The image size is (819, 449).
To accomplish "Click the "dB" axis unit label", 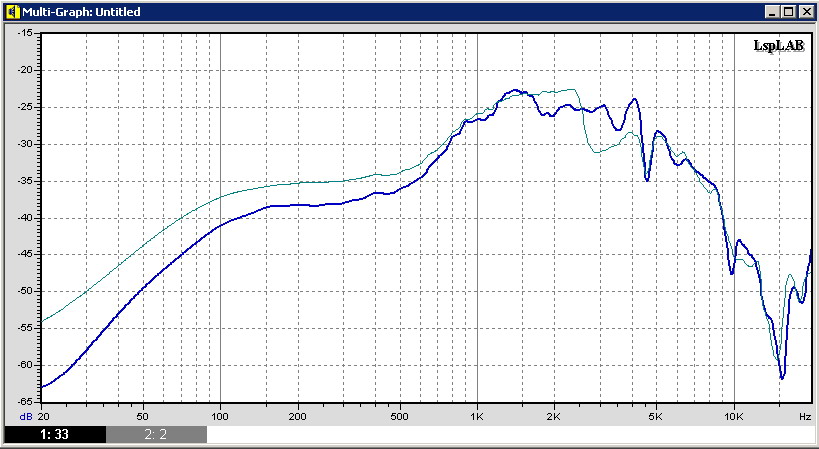I will pyautogui.click(x=26, y=416).
